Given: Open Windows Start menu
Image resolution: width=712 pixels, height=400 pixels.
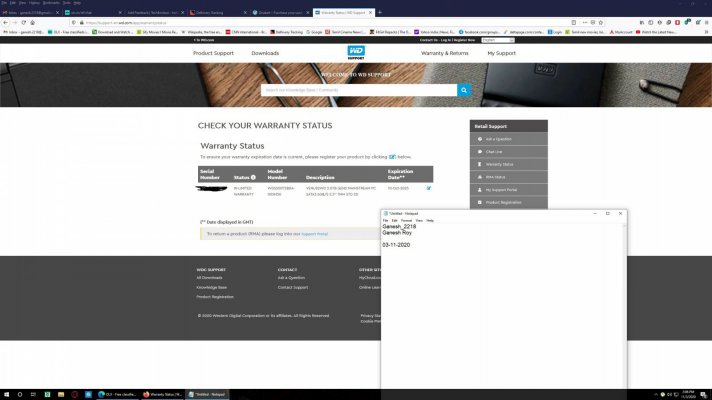Looking at the screenshot, I should (x=6, y=395).
